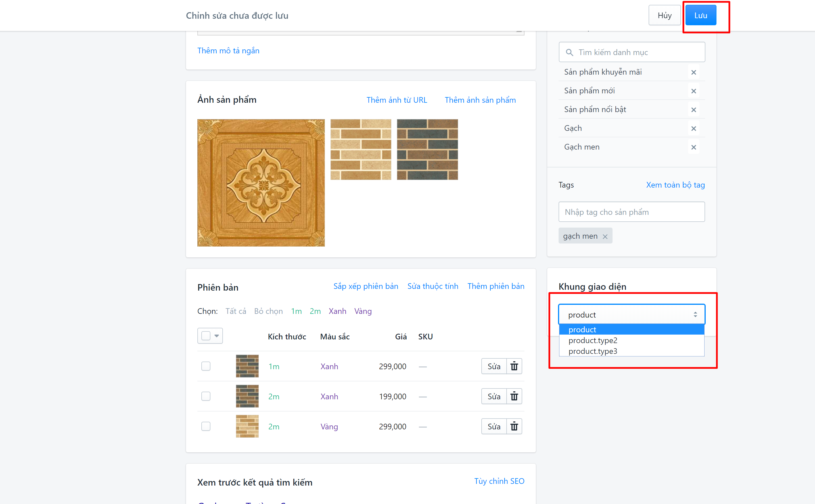Filter variants by the Vàng color link
815x504 pixels.
coord(363,311)
